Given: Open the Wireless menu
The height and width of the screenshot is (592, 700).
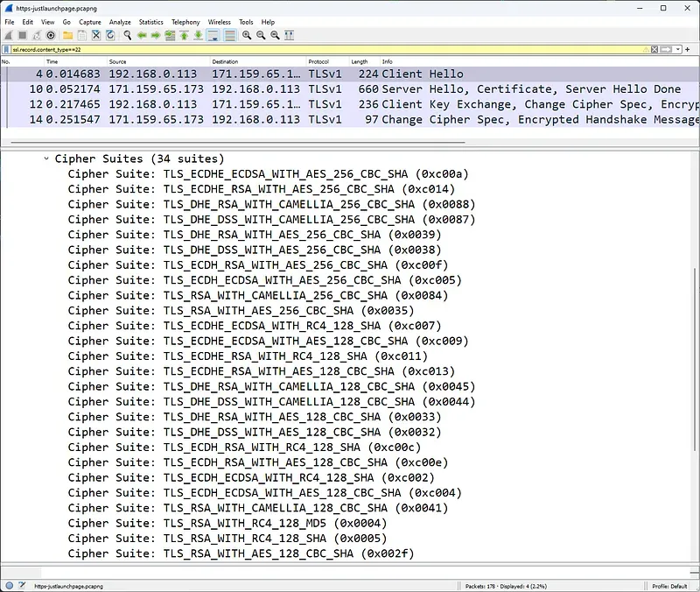Looking at the screenshot, I should coord(220,22).
